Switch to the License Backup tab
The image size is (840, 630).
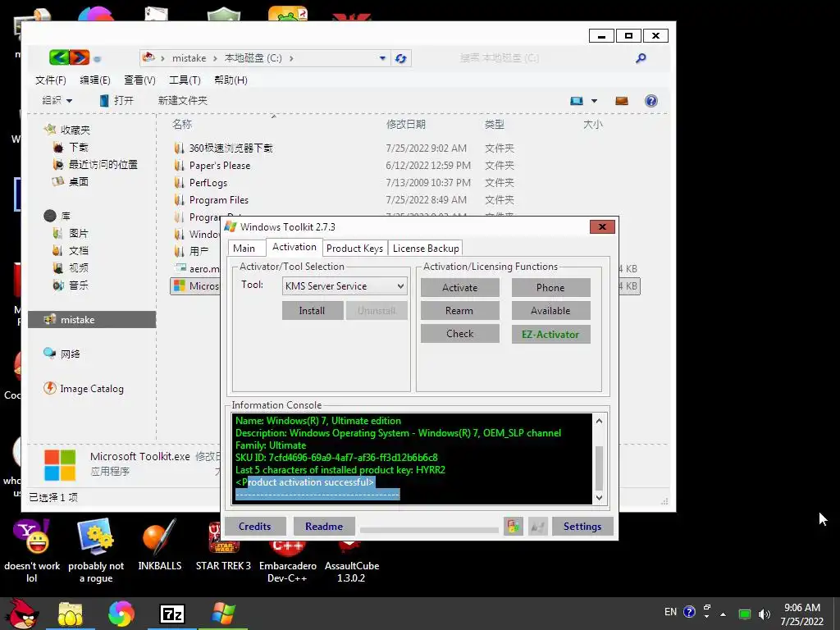click(x=426, y=248)
